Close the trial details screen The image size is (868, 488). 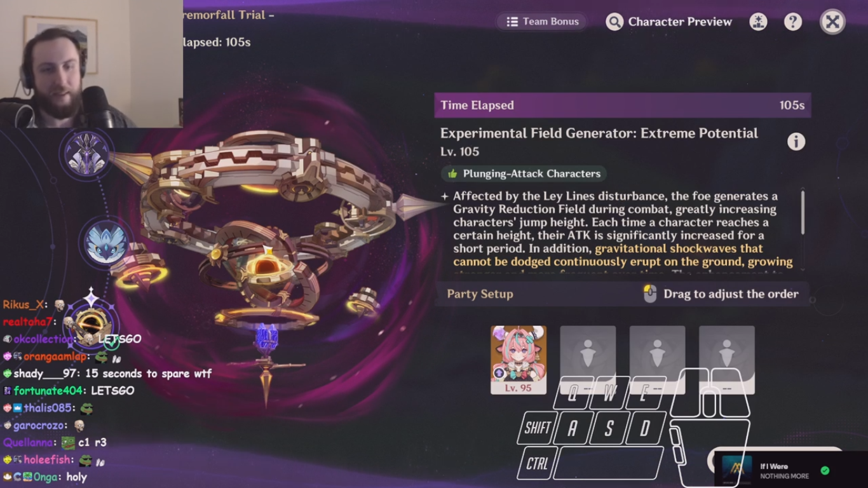pyautogui.click(x=832, y=22)
